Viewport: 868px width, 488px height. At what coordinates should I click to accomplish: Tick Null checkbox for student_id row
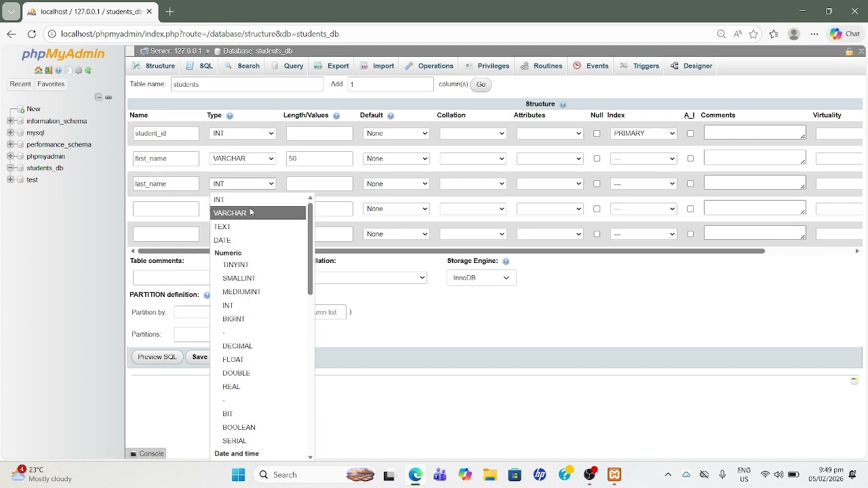coord(597,134)
